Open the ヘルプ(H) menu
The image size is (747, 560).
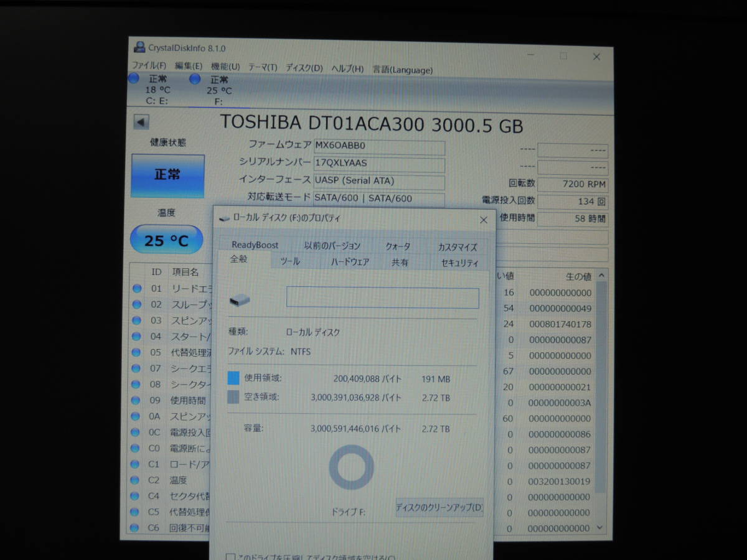click(x=347, y=68)
